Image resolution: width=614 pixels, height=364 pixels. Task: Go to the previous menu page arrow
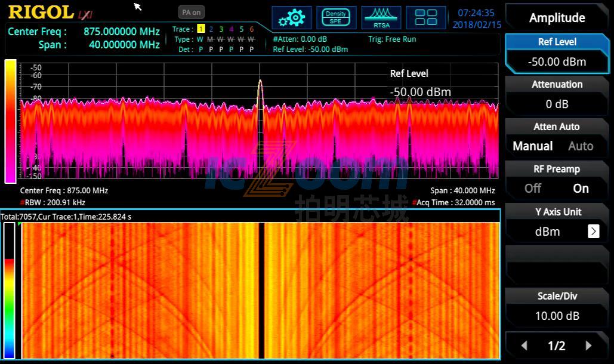click(524, 346)
